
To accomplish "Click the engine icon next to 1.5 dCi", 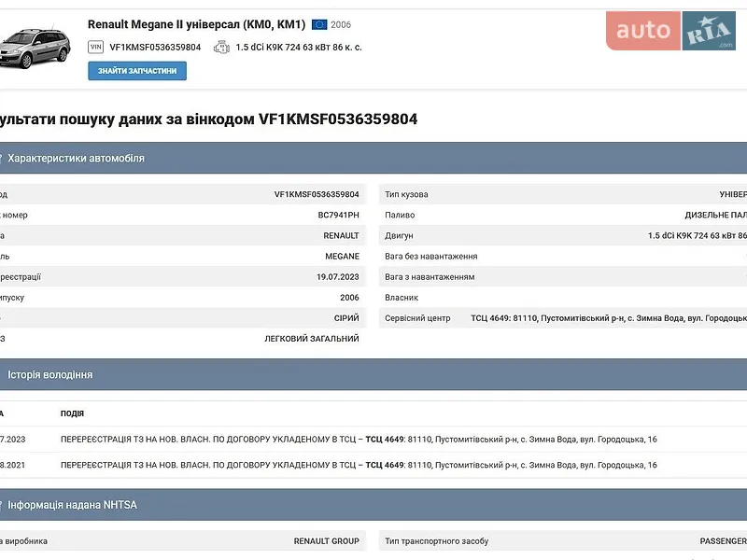I will tap(221, 48).
